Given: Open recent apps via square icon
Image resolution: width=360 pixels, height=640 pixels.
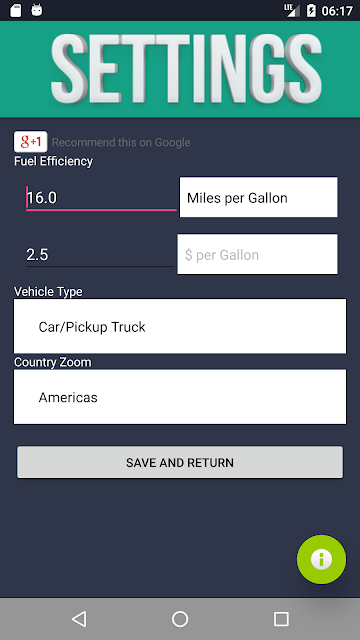Looking at the screenshot, I should (281, 619).
